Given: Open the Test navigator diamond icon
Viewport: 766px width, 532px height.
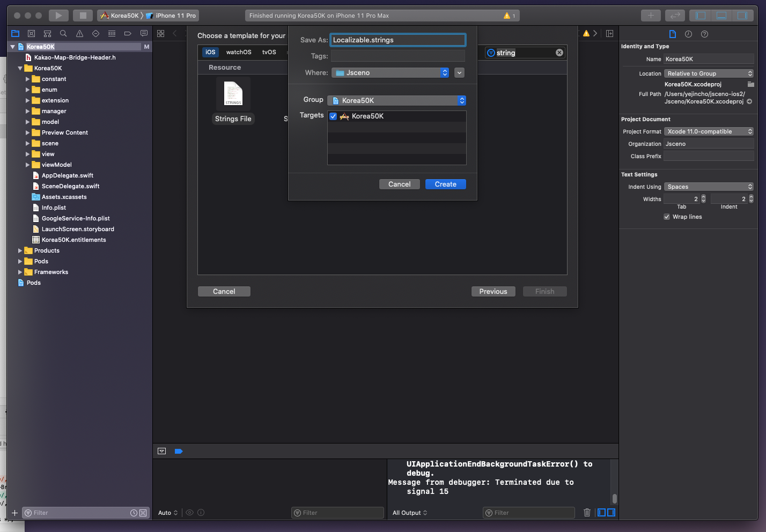Looking at the screenshot, I should 95,33.
